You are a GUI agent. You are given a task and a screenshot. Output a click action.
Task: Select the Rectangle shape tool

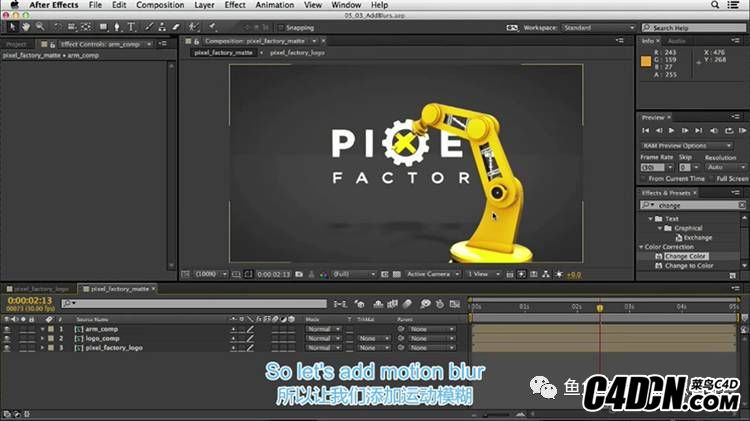point(103,27)
